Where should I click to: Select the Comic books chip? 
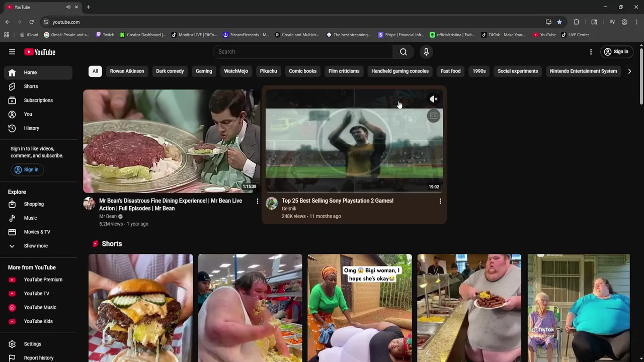pyautogui.click(x=302, y=71)
